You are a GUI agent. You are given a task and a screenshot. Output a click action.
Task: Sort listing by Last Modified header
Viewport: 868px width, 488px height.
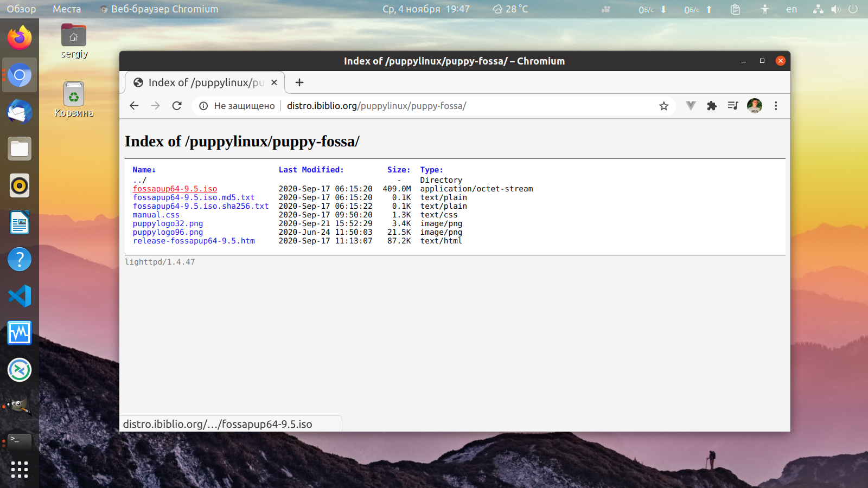tap(311, 170)
